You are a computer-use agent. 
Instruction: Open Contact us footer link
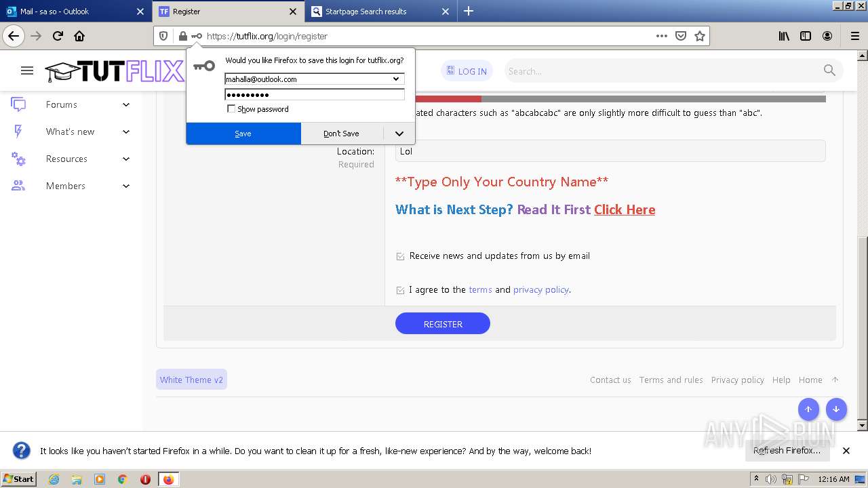point(610,380)
